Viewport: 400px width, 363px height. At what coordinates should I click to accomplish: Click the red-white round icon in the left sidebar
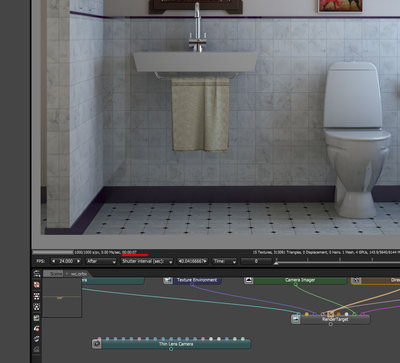37,285
